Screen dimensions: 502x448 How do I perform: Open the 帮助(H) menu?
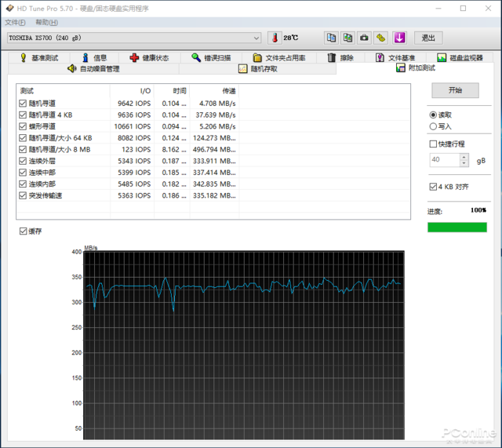(47, 23)
